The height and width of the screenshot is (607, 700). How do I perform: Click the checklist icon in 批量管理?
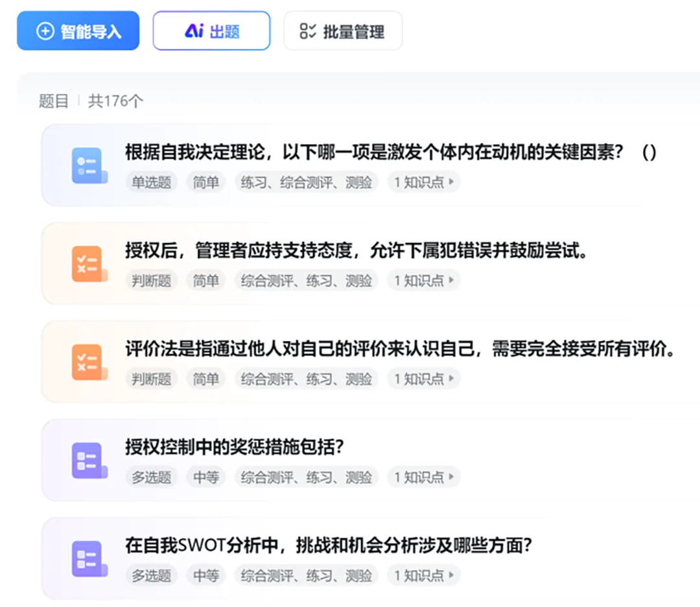[x=308, y=31]
